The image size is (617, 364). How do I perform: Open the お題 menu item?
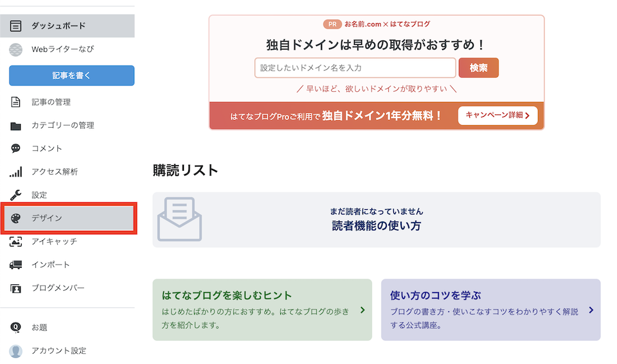click(39, 327)
